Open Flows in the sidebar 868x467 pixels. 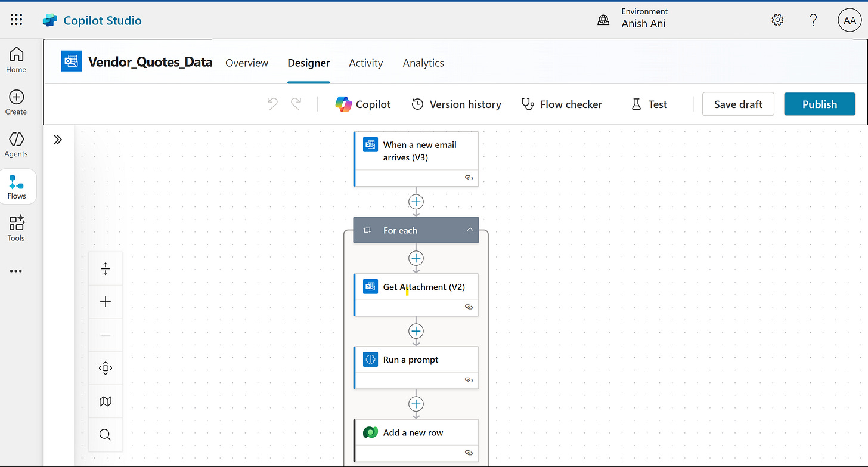pyautogui.click(x=17, y=187)
